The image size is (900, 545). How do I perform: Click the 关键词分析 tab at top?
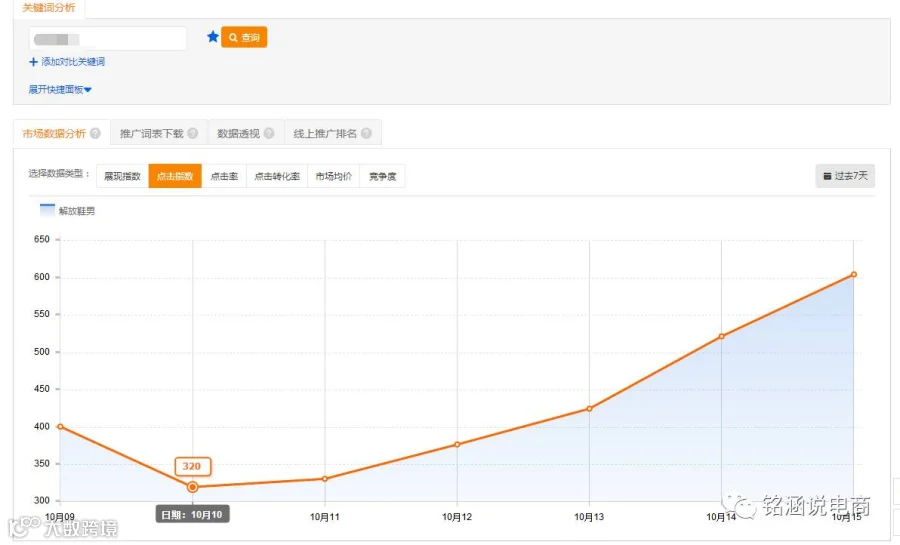pyautogui.click(x=49, y=8)
